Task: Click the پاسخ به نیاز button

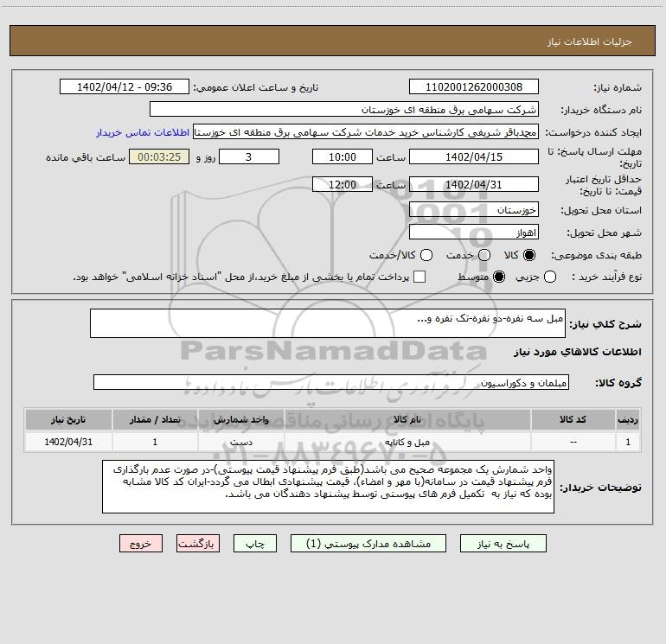Action: click(503, 544)
